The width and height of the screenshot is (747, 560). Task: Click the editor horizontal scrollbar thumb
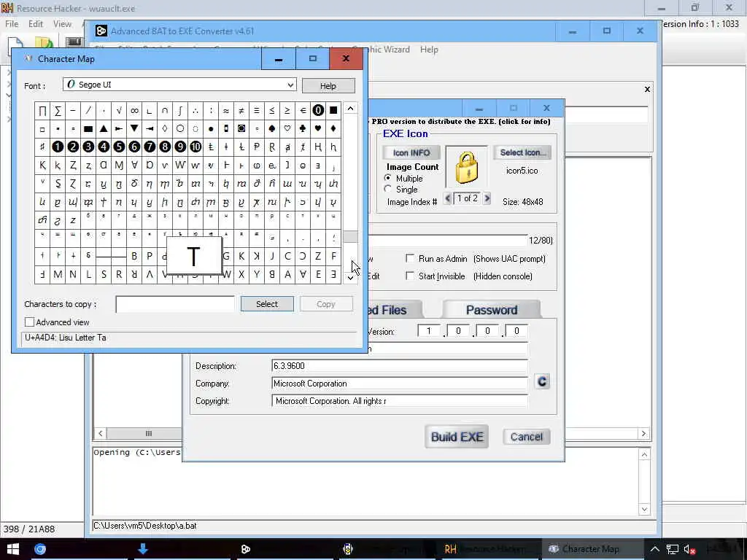[x=148, y=433]
